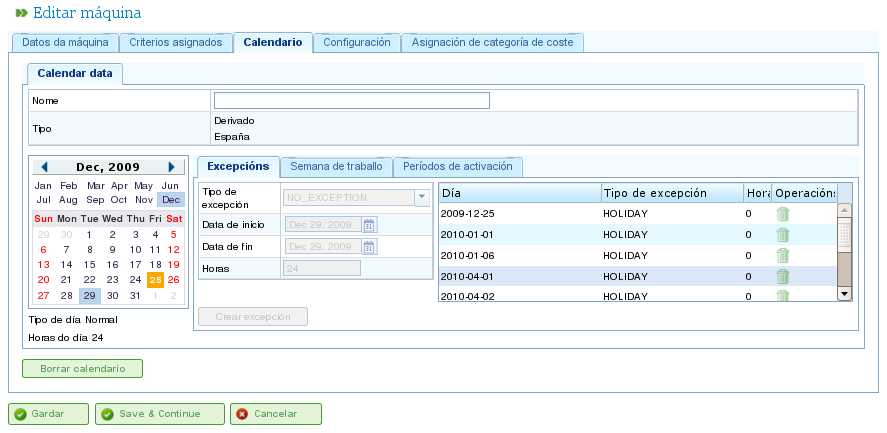The image size is (887, 433).
Task: Switch to Semana de traballo tab
Action: pos(336,166)
